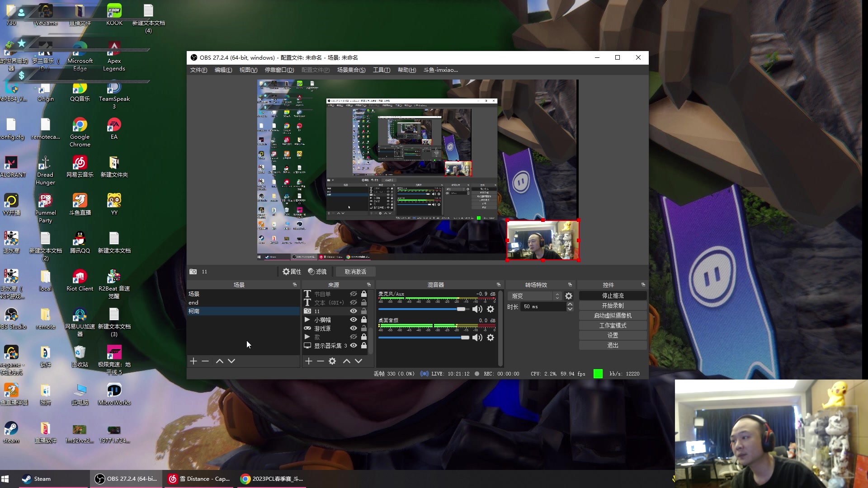The height and width of the screenshot is (488, 868).
Task: Move selected scene down
Action: 231,361
